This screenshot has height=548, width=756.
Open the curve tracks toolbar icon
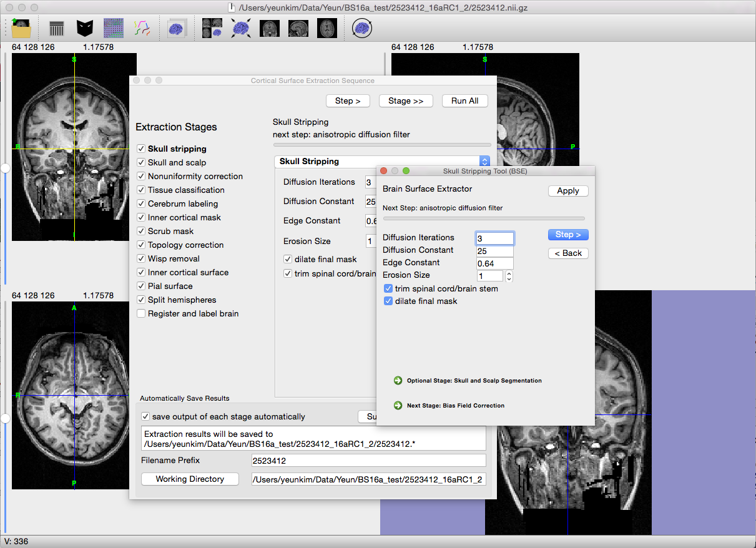(x=141, y=28)
